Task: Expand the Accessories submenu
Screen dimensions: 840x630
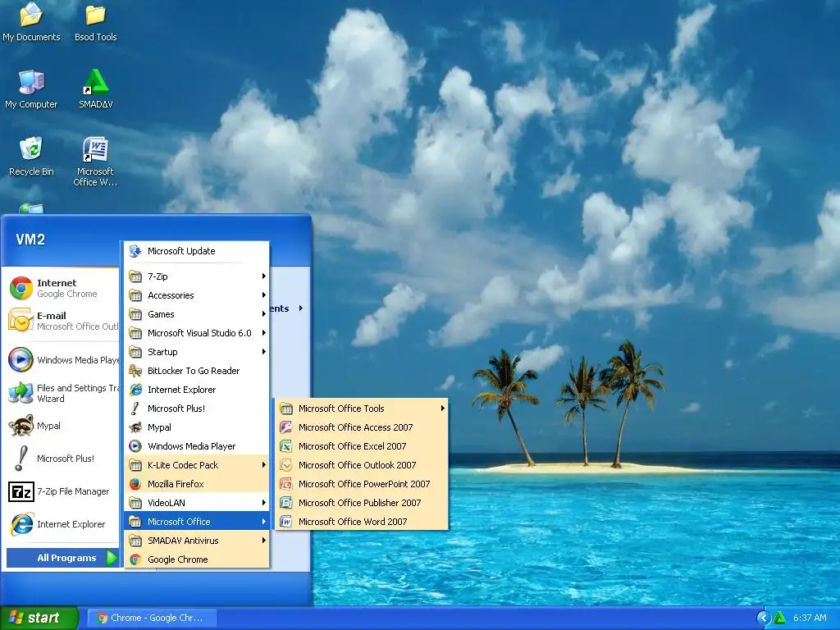Action: pos(196,295)
